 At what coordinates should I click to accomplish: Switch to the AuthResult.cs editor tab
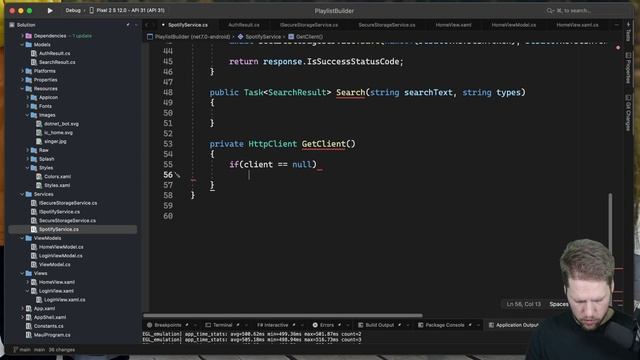pyautogui.click(x=244, y=25)
